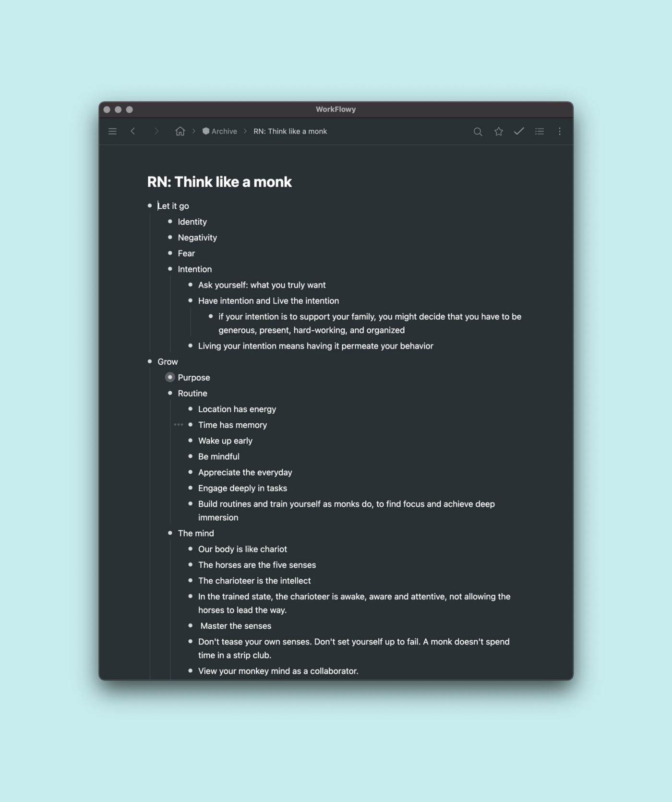The image size is (672, 802).
Task: Go back with the left arrow
Action: click(133, 131)
